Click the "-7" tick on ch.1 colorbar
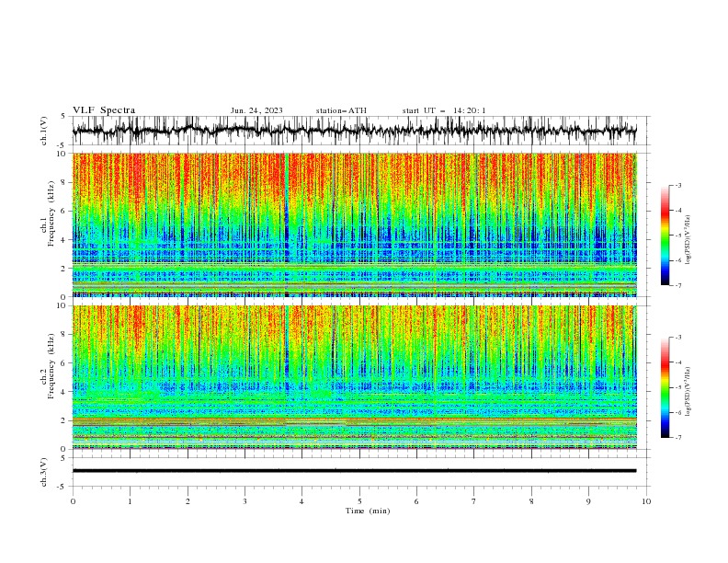The width and height of the screenshot is (728, 563). 678,285
